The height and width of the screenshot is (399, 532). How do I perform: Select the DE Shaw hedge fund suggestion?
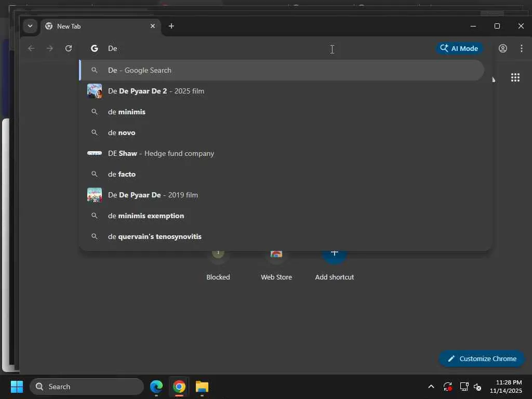[282, 153]
